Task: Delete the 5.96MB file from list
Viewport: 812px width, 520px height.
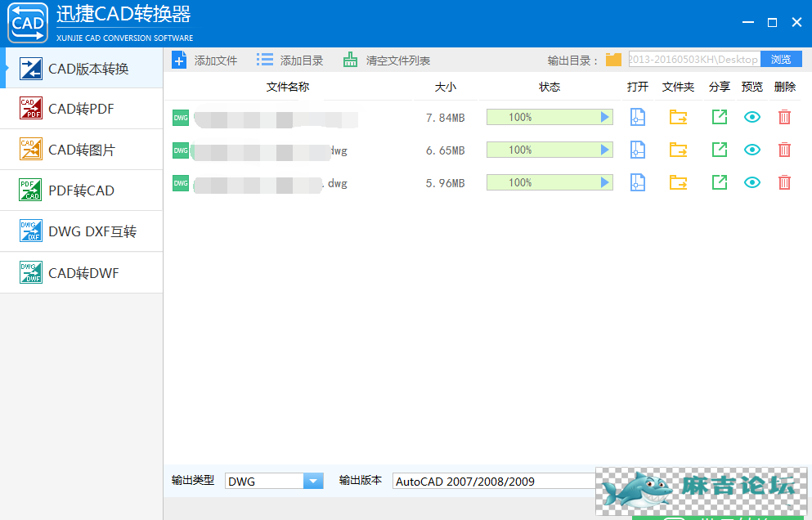Action: (784, 183)
